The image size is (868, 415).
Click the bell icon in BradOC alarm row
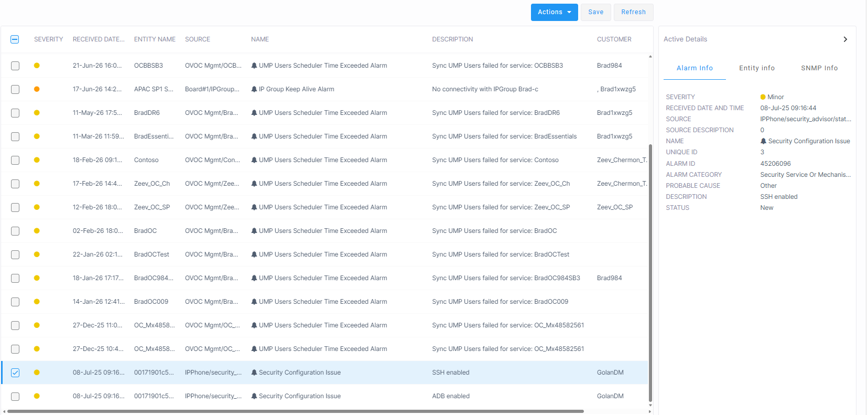point(254,231)
